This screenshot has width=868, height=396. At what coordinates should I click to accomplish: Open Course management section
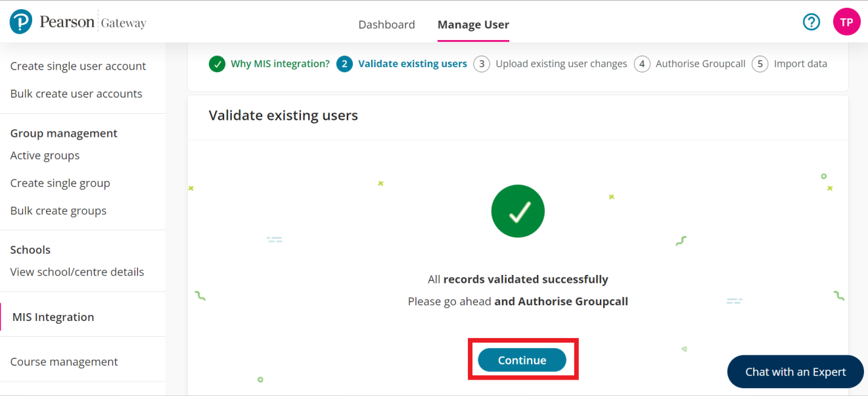coord(64,362)
